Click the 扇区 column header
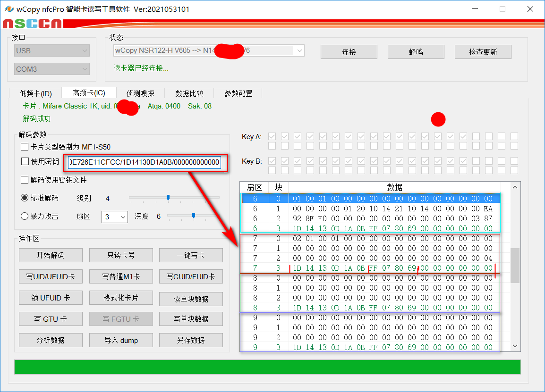Image resolution: width=545 pixels, height=392 pixels. coord(255,187)
